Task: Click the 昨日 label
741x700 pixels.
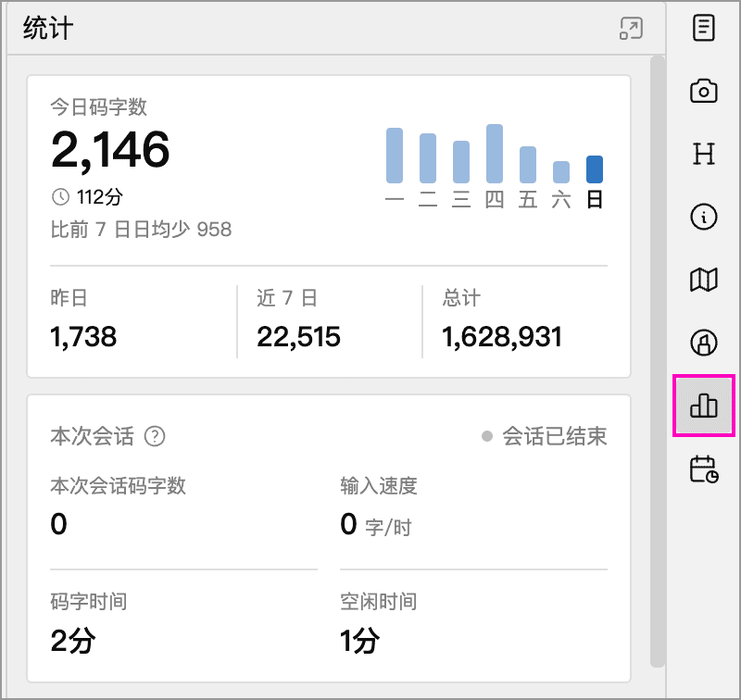Action: pyautogui.click(x=69, y=298)
